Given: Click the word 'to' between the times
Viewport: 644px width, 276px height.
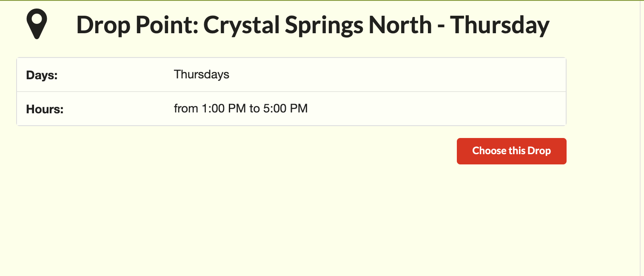Looking at the screenshot, I should click(254, 109).
